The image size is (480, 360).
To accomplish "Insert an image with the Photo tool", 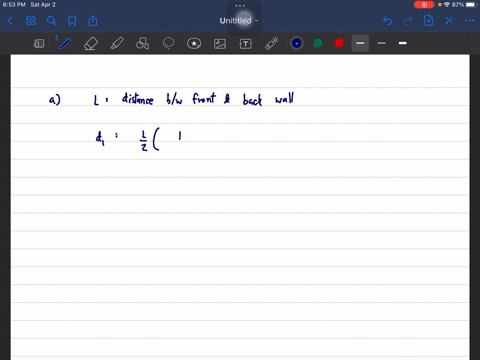I will pos(220,44).
